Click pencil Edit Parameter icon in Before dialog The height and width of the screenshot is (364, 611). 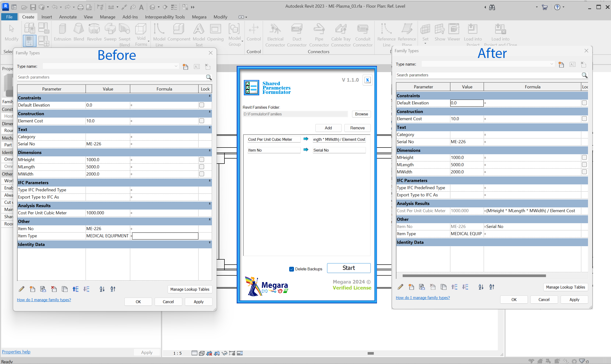[22, 289]
